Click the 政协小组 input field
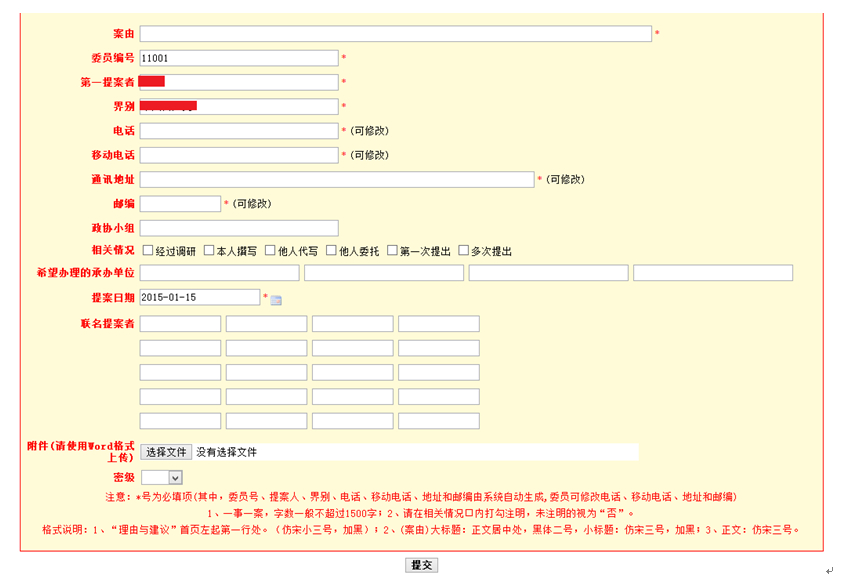This screenshot has height=578, width=847. pyautogui.click(x=239, y=228)
